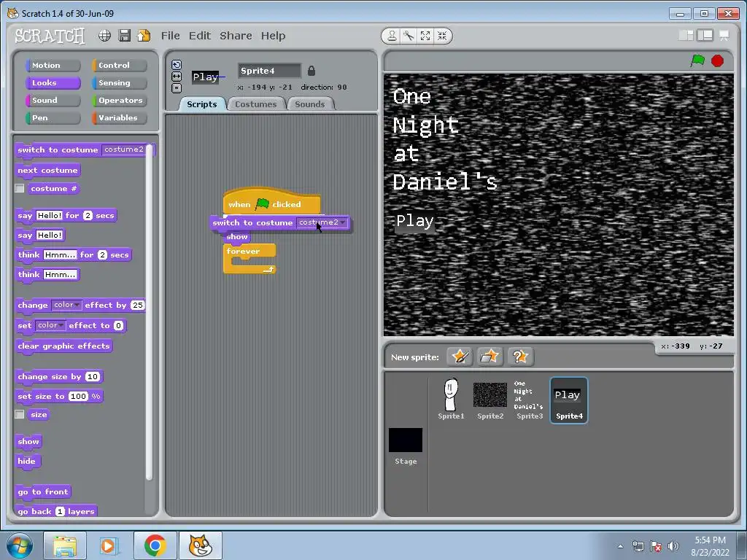
Task: Paint a new sprite
Action: (x=460, y=357)
